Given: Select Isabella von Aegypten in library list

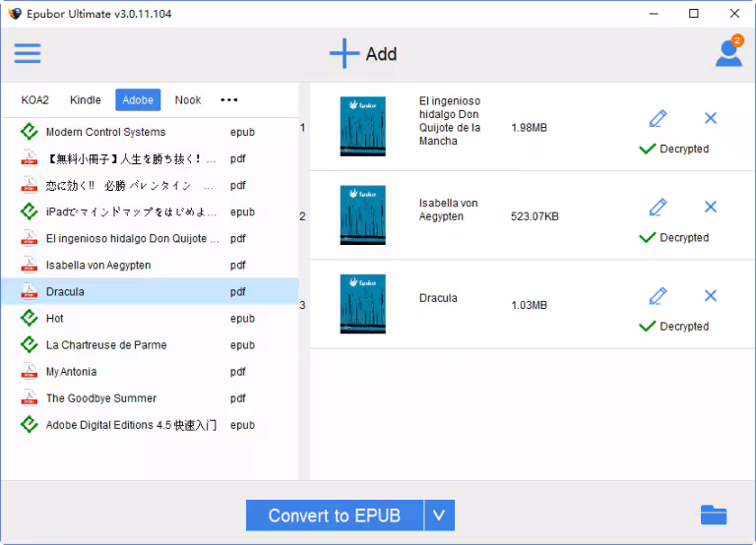Looking at the screenshot, I should 151,265.
